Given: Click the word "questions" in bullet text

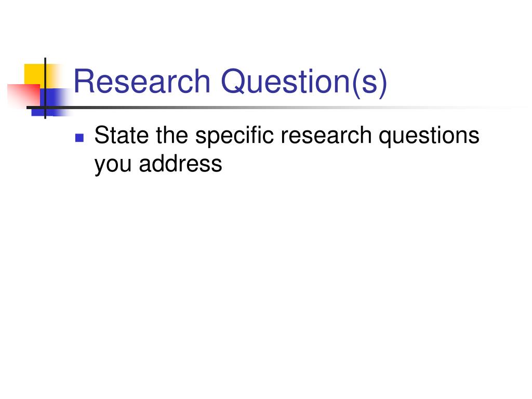Looking at the screenshot, I should click(x=429, y=137).
